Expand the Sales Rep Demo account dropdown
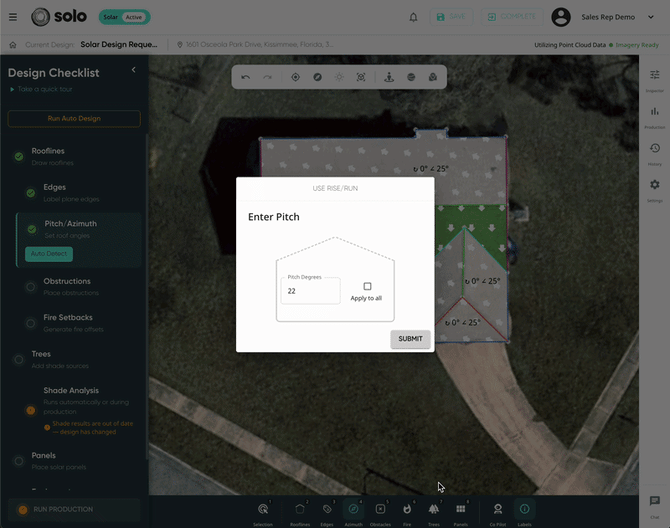Viewport: 670px width, 528px height. pyautogui.click(x=651, y=17)
